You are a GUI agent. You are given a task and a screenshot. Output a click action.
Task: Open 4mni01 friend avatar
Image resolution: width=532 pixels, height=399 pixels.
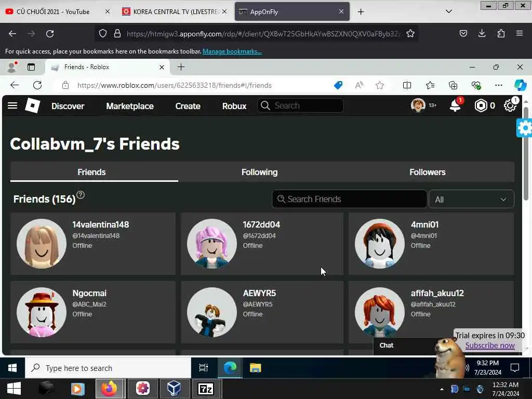click(x=380, y=244)
